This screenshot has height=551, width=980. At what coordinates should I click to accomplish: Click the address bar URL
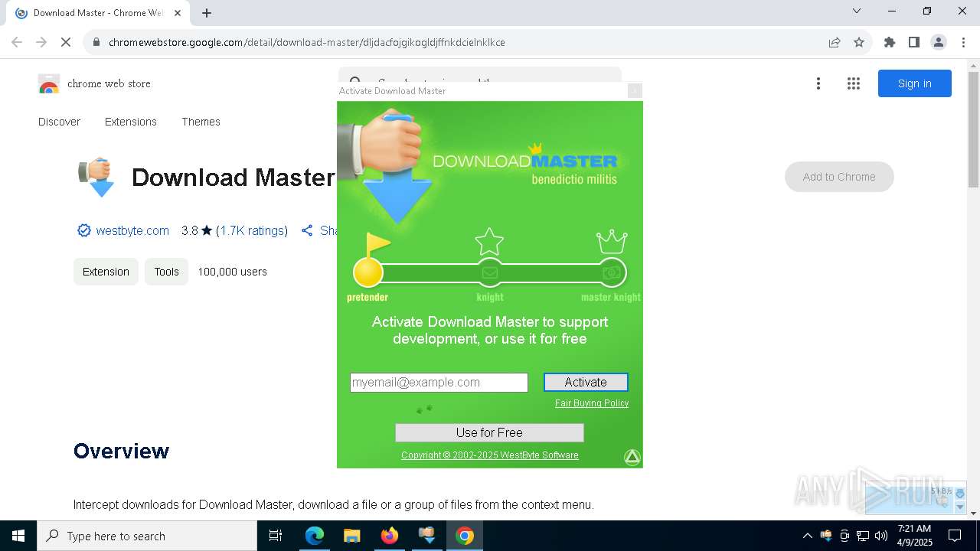click(307, 42)
